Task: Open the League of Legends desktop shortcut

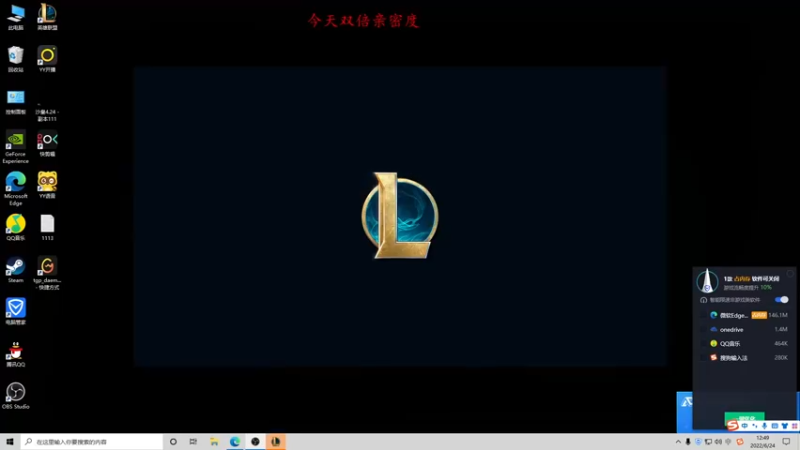Action: click(47, 17)
